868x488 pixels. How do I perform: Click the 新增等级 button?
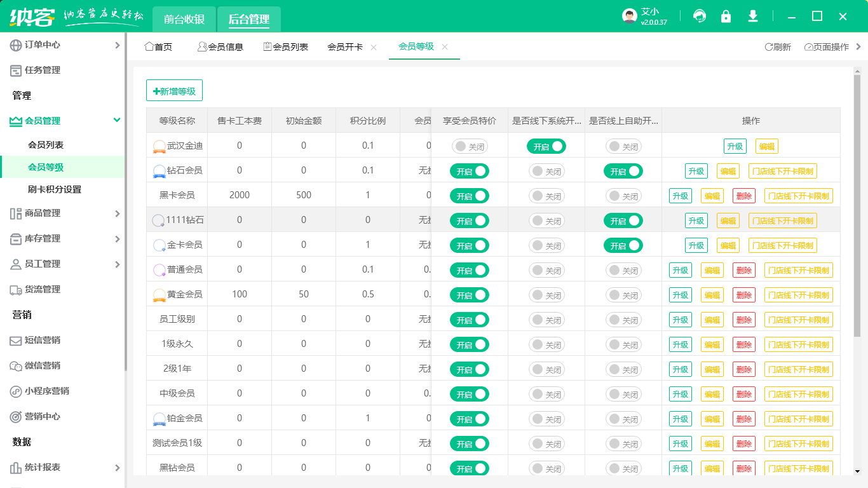tap(174, 91)
